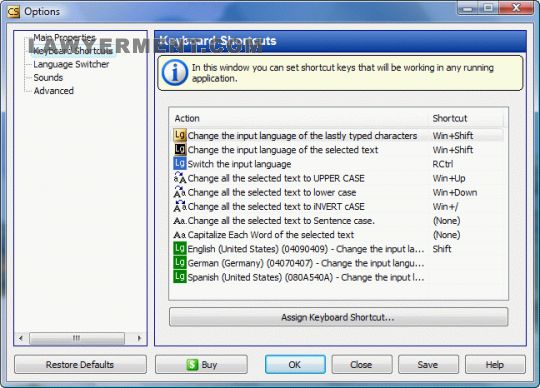
Task: Click the black Lg icon for selected text
Action: pyautogui.click(x=180, y=149)
